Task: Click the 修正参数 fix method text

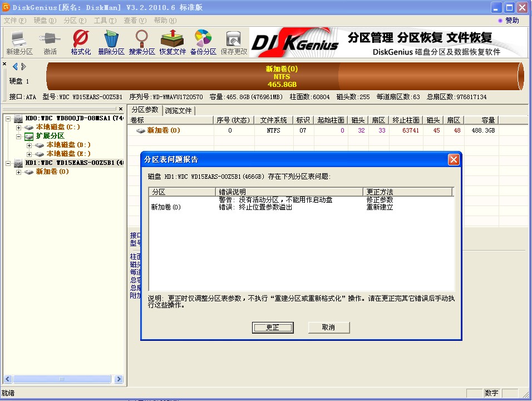Action: (380, 199)
